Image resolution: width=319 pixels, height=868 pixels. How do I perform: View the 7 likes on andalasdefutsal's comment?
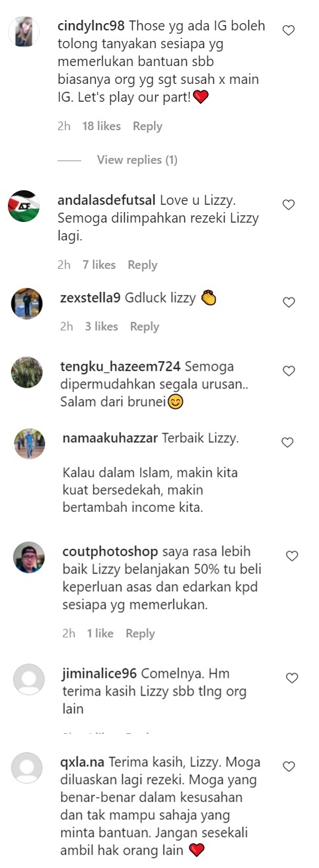click(99, 265)
